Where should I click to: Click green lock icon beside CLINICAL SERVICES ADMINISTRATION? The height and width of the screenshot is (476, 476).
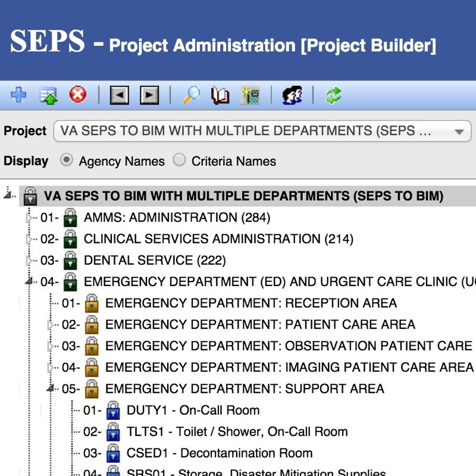70,239
